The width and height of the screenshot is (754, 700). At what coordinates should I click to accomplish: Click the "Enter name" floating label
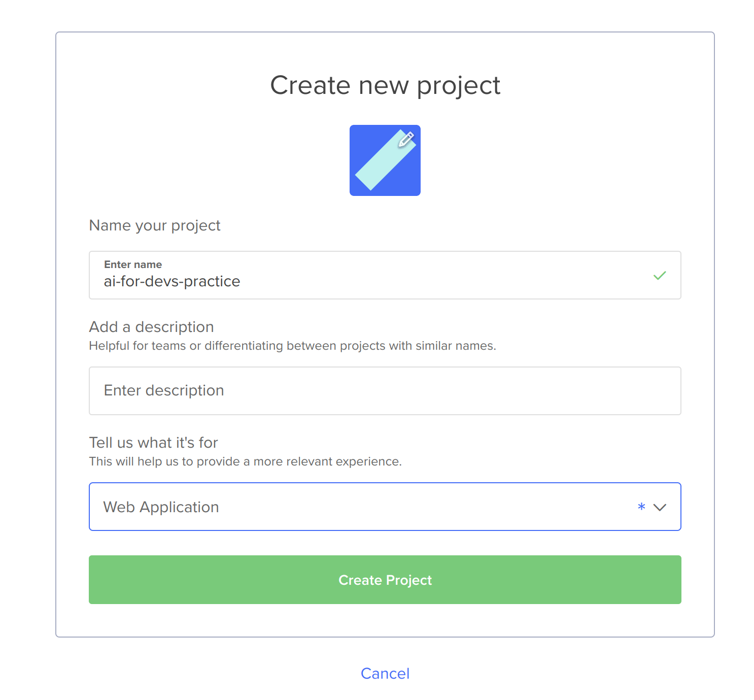(133, 264)
